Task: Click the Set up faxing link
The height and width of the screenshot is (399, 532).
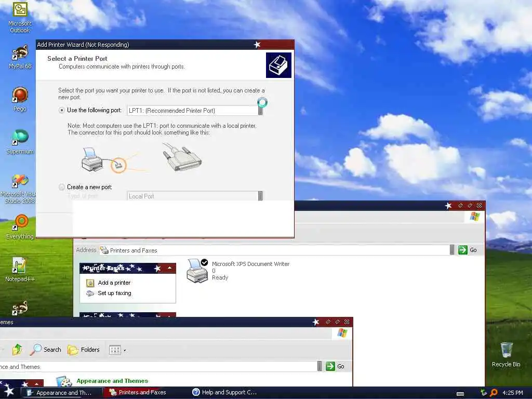Action: point(114,293)
